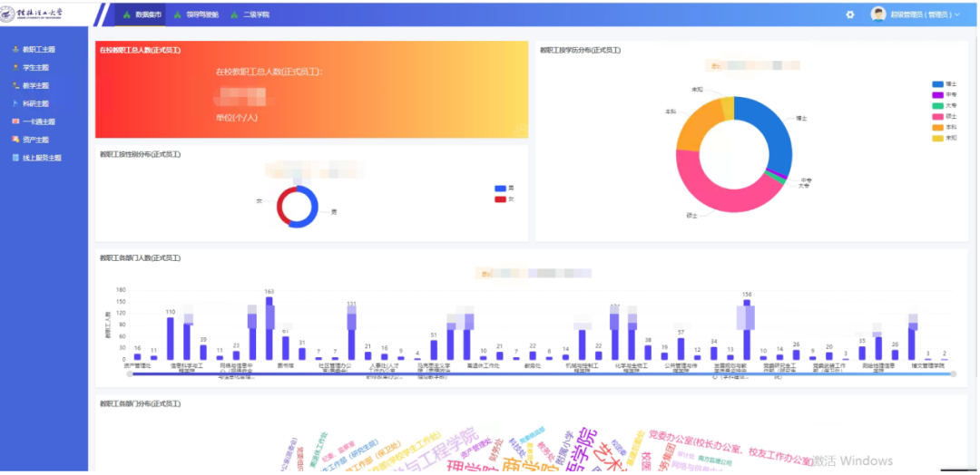This screenshot has height=475, width=980.
Task: Toggle the 男 series in gender legend
Action: point(500,189)
